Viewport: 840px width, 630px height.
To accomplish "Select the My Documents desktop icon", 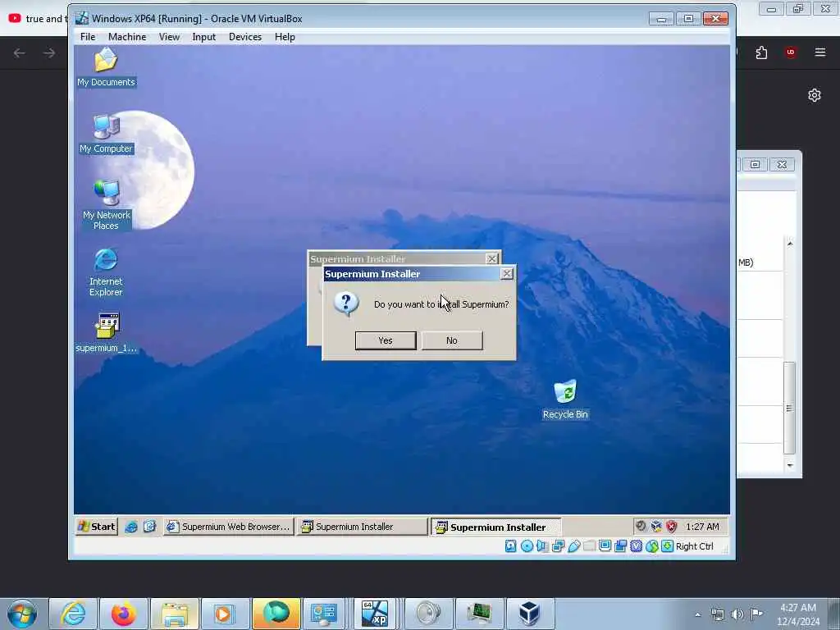I will pos(106,67).
